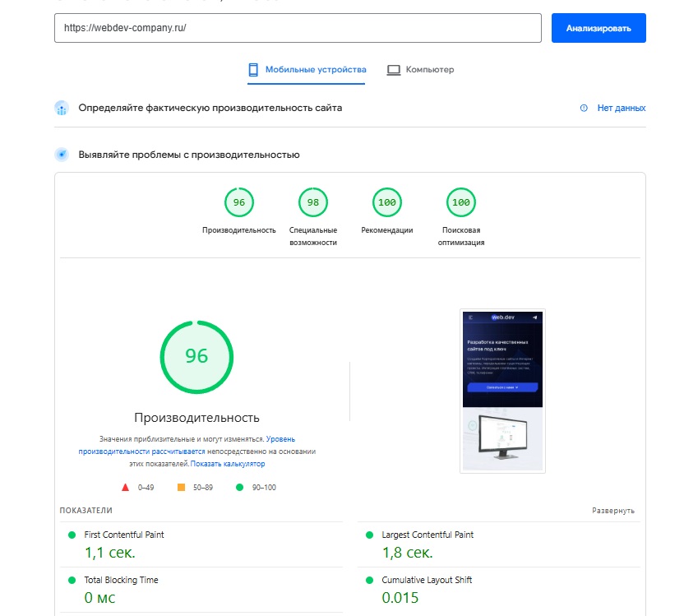Select the Специальные возможности 98 gauge

[x=313, y=202]
